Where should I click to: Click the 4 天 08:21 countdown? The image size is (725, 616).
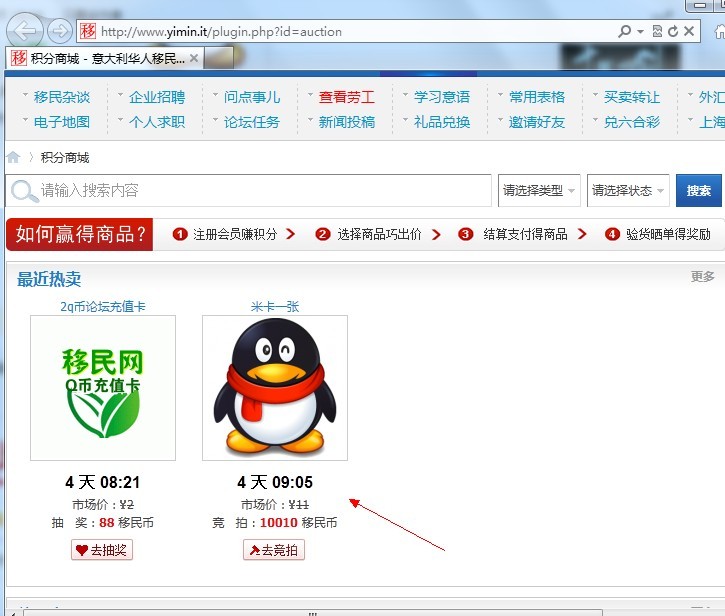pos(103,482)
